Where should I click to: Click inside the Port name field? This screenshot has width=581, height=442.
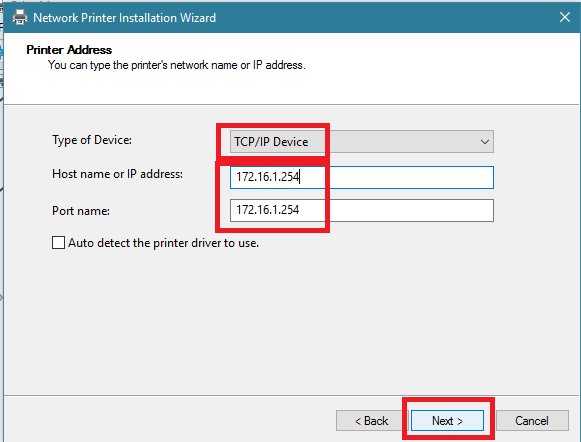click(x=362, y=210)
